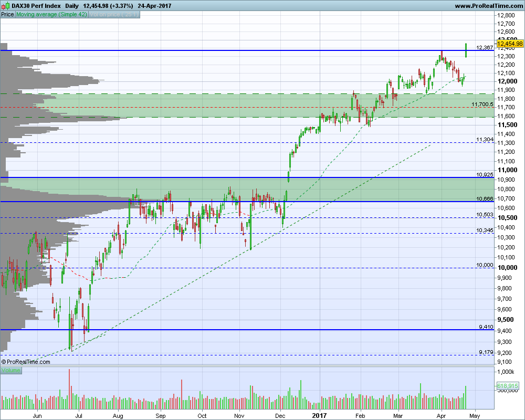Click the 11,000 value on price scale
Screen dimensions: 525x420
tap(507, 170)
